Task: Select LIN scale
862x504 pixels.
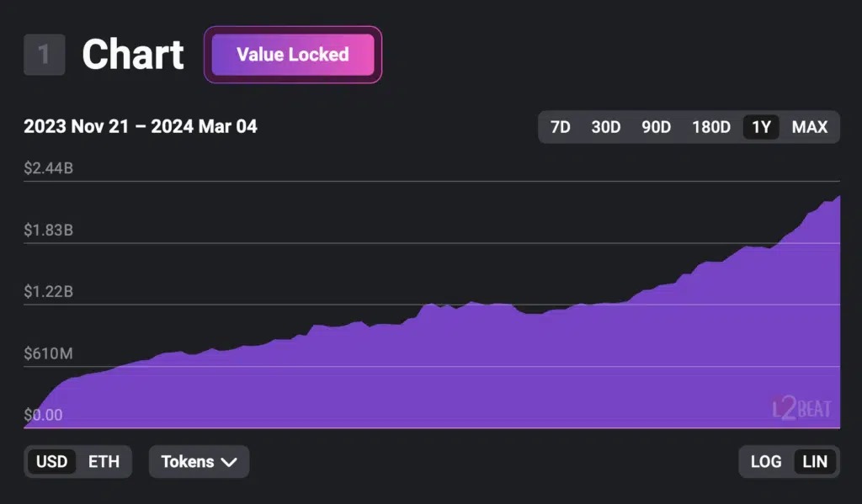Action: pos(815,462)
